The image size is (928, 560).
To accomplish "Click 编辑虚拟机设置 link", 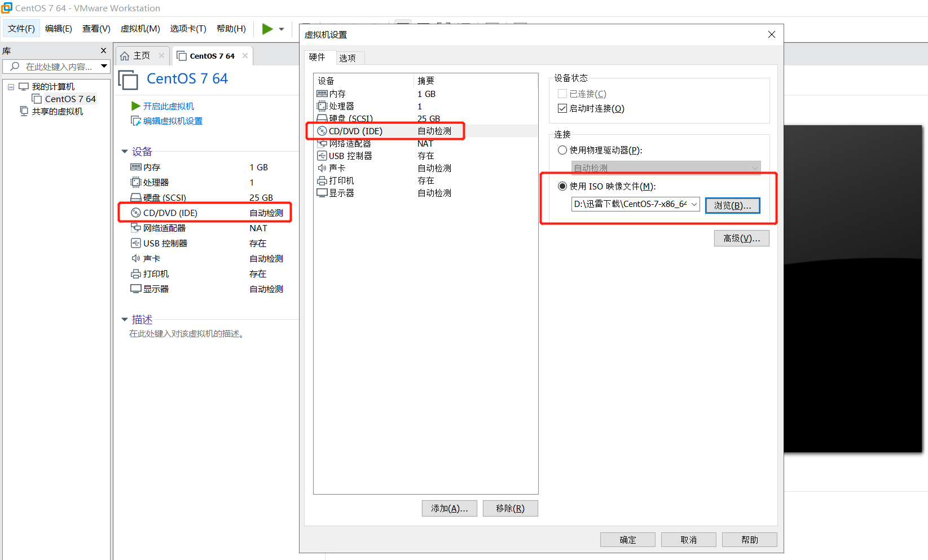I will 173,121.
